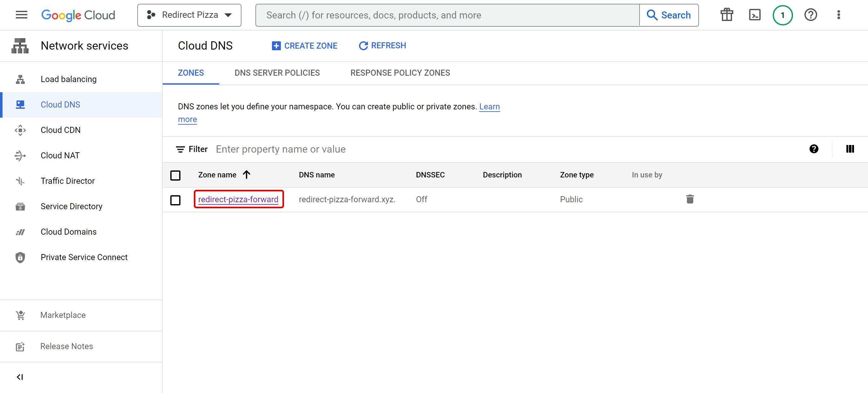
Task: Delete the redirect-pizza-forward zone via trash icon
Action: (690, 199)
